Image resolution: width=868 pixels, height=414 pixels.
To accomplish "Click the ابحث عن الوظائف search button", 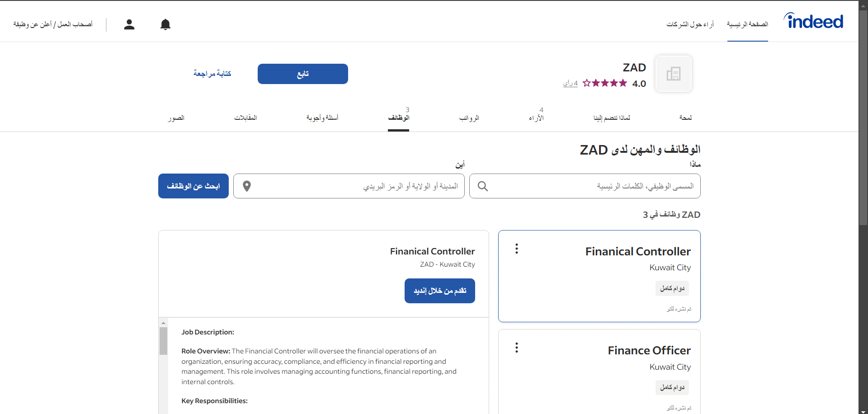I will 193,186.
